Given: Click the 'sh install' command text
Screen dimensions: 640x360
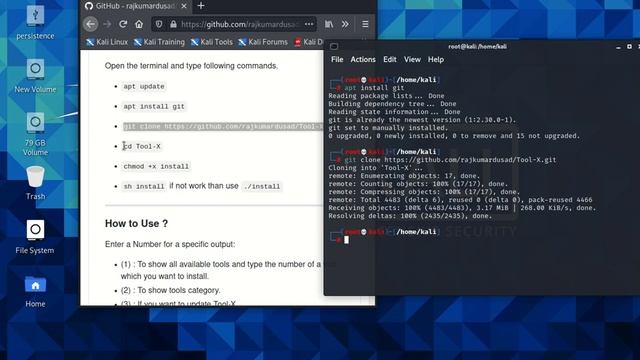Looking at the screenshot, I should coord(144,187).
